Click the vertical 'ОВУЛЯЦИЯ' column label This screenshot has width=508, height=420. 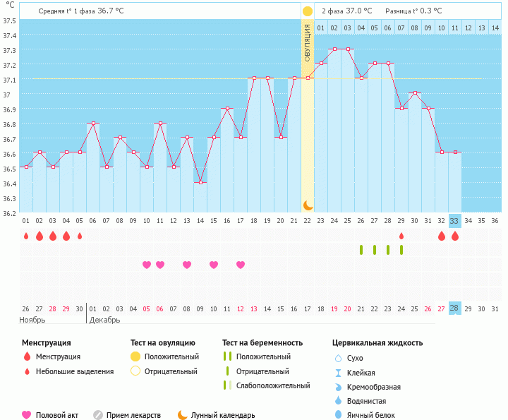point(308,42)
